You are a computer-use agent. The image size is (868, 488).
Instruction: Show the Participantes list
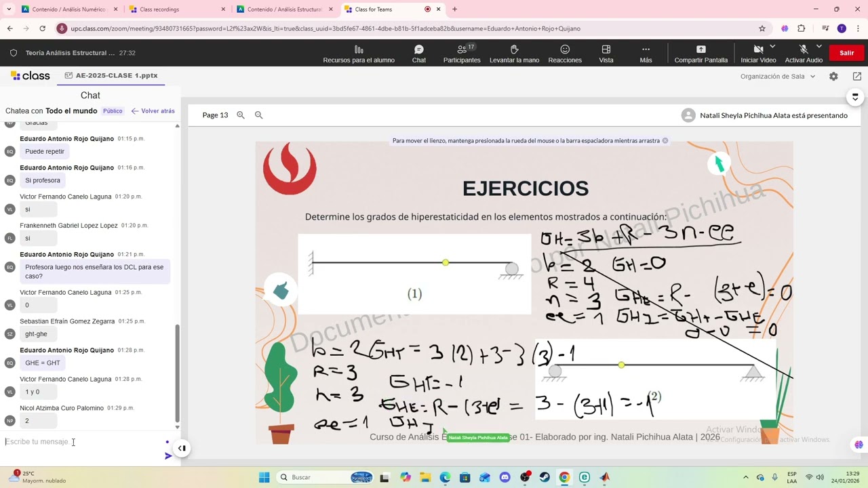[462, 54]
